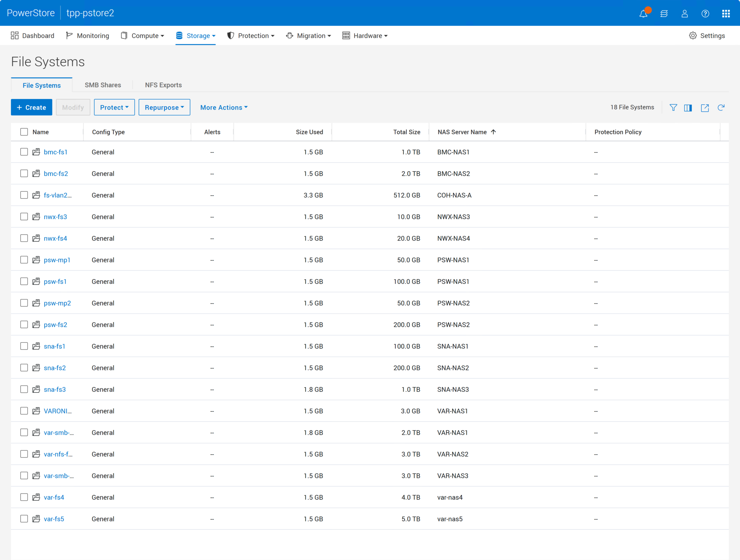Open the var-fs5 file system link
The width and height of the screenshot is (740, 560).
54,519
